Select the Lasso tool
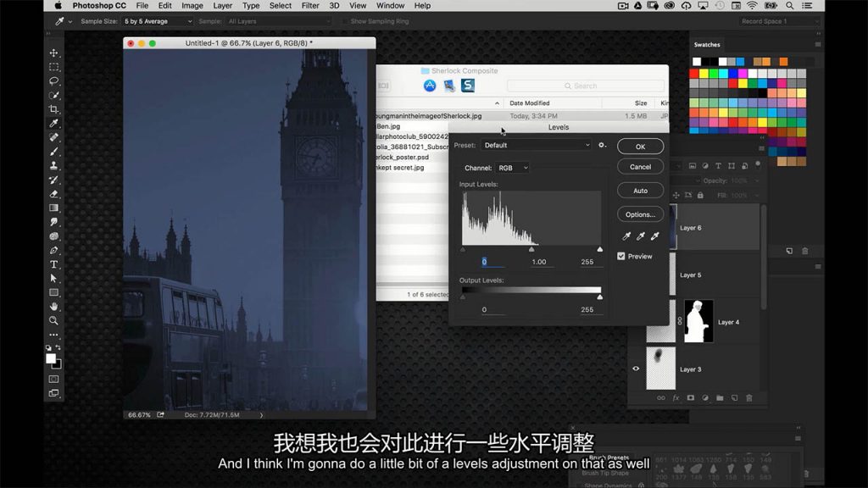The height and width of the screenshot is (488, 868). pyautogui.click(x=53, y=81)
